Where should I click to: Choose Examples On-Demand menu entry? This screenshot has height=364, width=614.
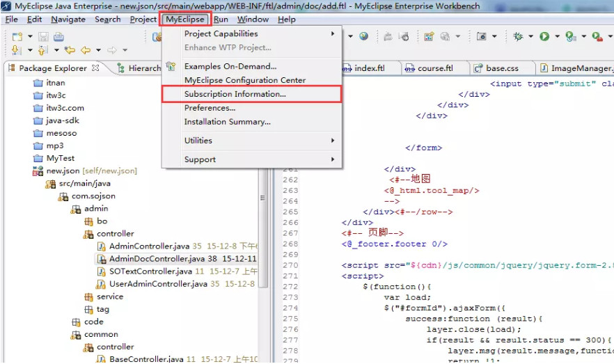[x=252, y=66]
